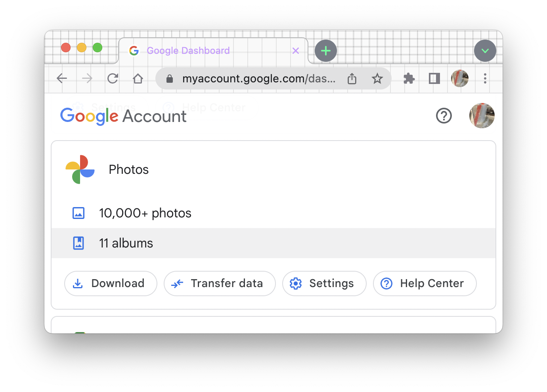Image resolution: width=547 pixels, height=392 pixels.
Task: Open the green chevron dropdown at top right
Action: (485, 51)
